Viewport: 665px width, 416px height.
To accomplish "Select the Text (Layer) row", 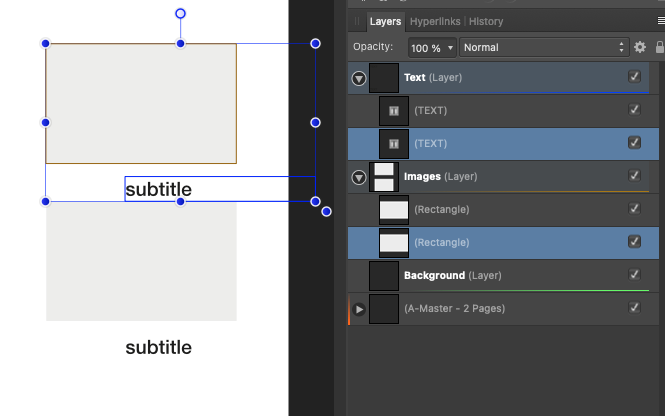I will point(503,78).
